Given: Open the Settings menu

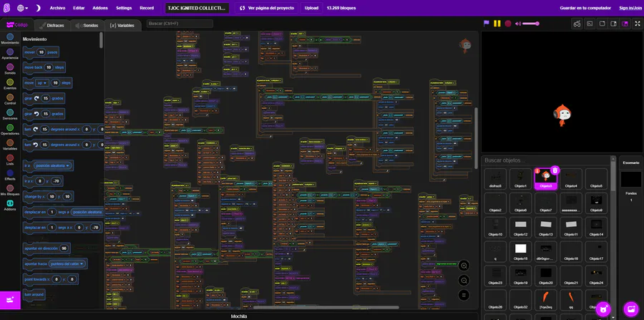Looking at the screenshot, I should pos(124,8).
